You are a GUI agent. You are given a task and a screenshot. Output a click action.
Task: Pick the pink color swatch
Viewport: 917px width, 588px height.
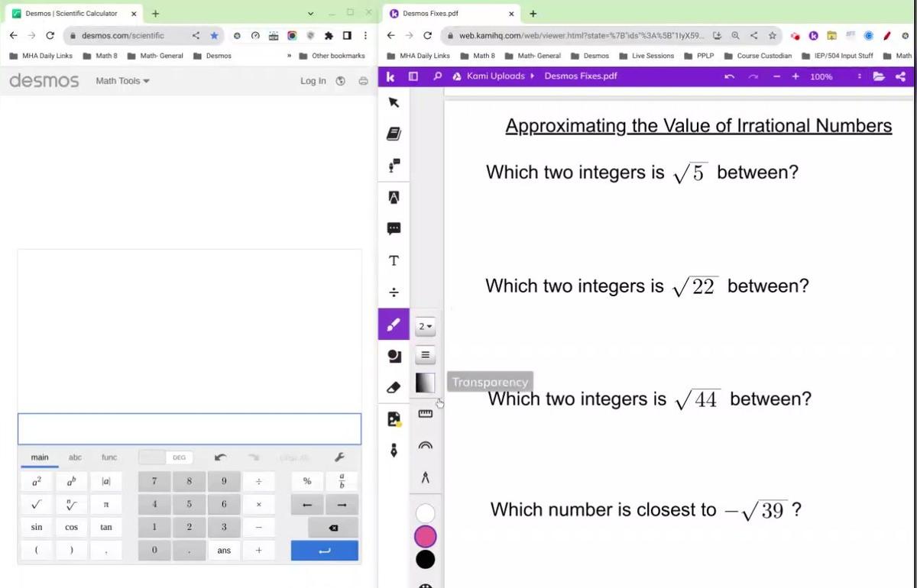pyautogui.click(x=426, y=537)
